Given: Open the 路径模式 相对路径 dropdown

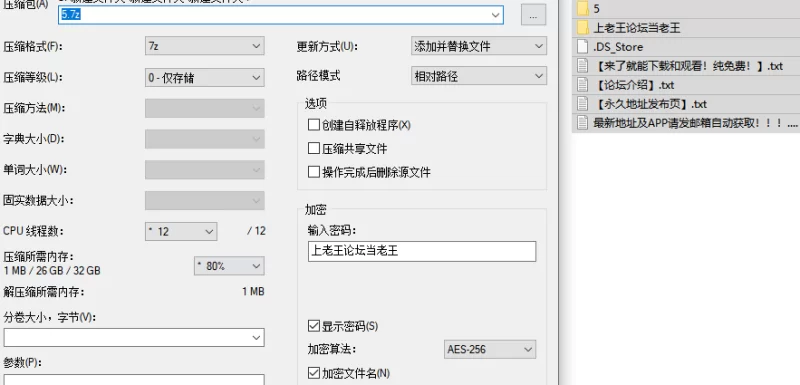Looking at the screenshot, I should pos(479,76).
